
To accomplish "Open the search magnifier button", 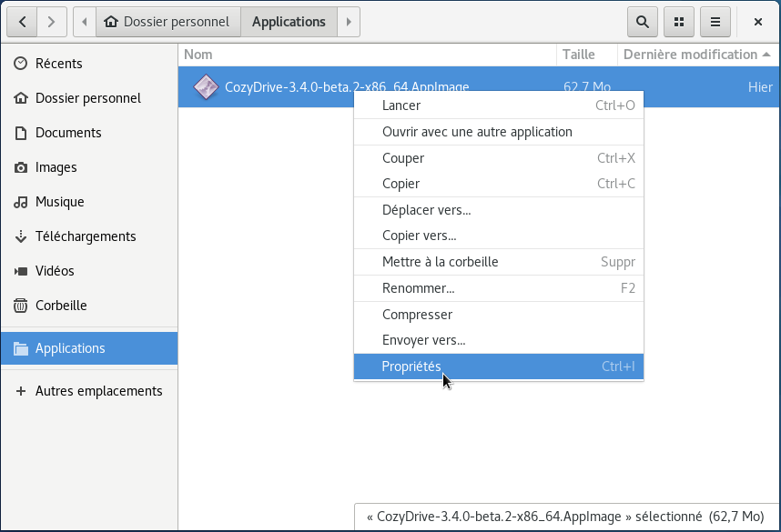I will 643,22.
